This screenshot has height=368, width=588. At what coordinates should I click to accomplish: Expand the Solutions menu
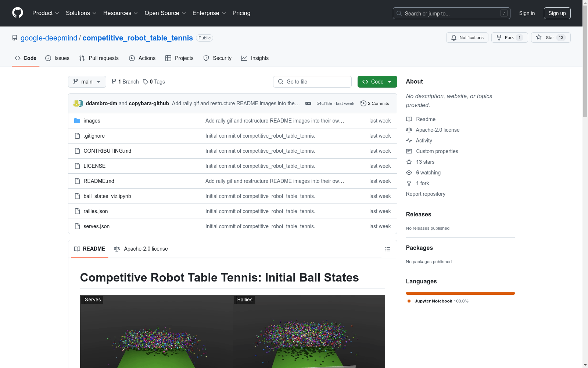coord(81,13)
